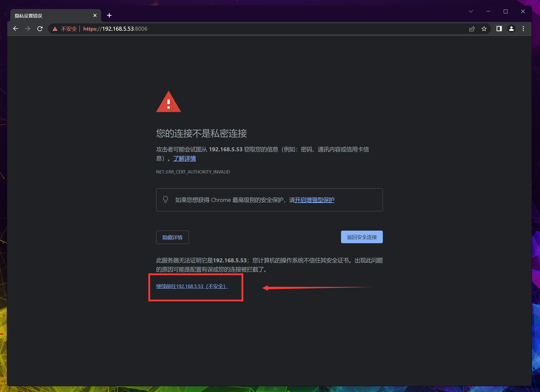540x392 pixels.
Task: Click the browser back navigation arrow
Action: [16, 29]
